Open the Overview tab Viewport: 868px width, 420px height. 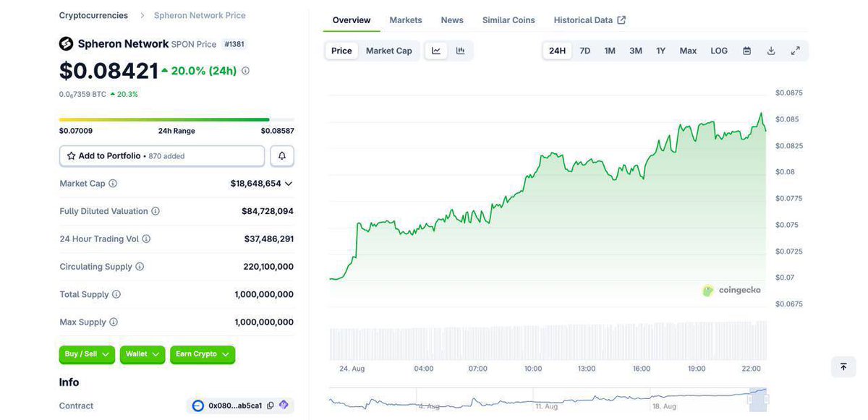tap(352, 20)
